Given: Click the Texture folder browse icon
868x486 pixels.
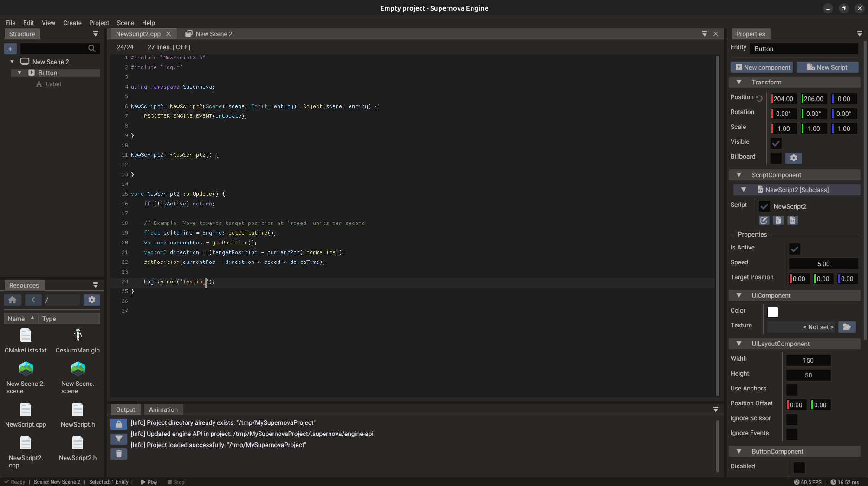Looking at the screenshot, I should (x=847, y=327).
